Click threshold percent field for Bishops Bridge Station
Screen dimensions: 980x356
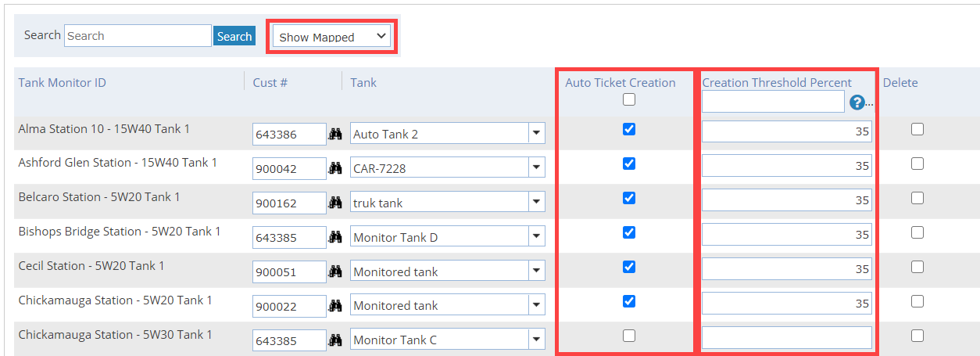787,235
